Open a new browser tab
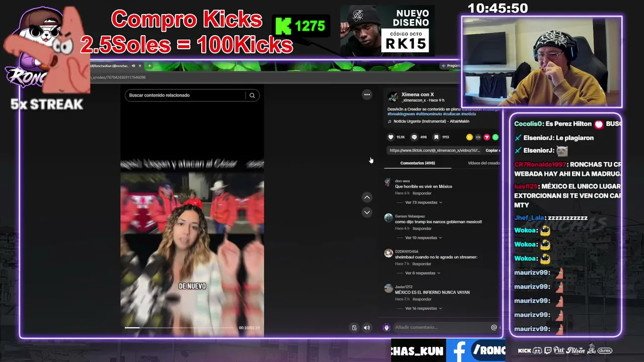The height and width of the screenshot is (362, 644). coord(149,66)
